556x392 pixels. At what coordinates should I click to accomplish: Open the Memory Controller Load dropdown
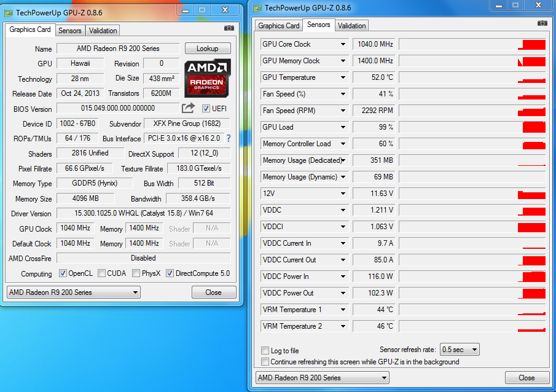[x=343, y=144]
